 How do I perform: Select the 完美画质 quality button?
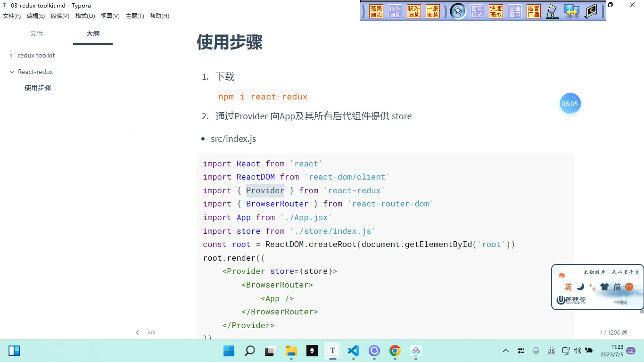376,11
